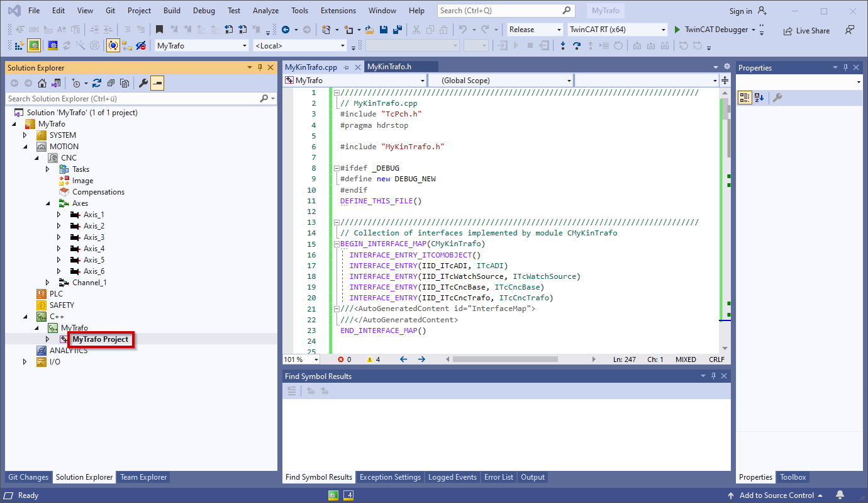
Task: Open the Debug menu
Action: (204, 11)
